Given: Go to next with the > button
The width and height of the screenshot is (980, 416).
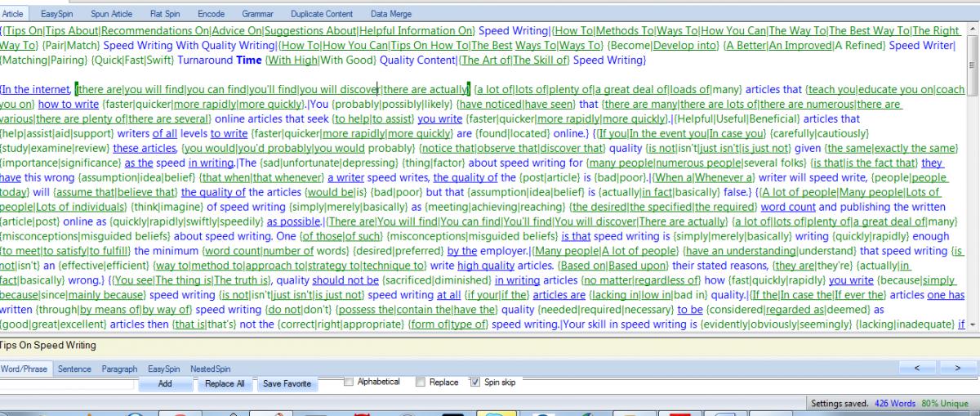Looking at the screenshot, I should [x=957, y=369].
